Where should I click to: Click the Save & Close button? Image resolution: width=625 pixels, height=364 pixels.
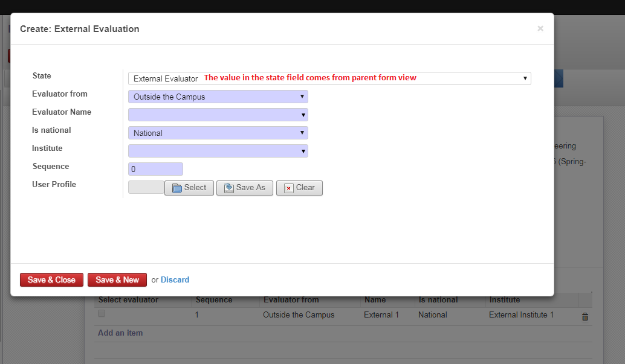click(51, 279)
